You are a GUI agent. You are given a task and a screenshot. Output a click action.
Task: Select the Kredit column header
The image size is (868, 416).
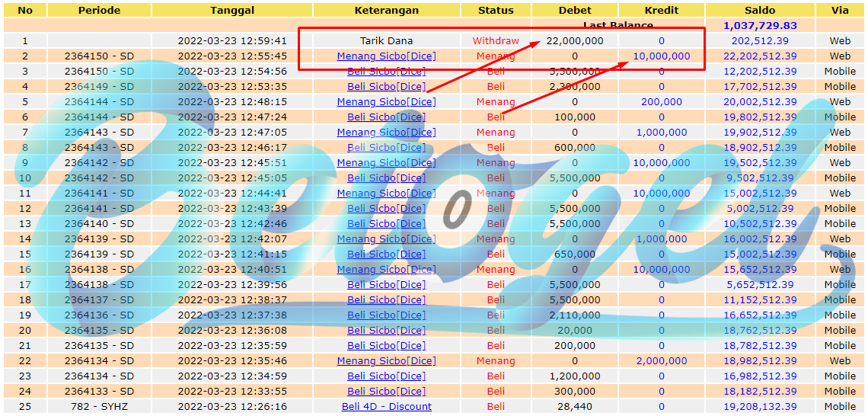point(661,10)
